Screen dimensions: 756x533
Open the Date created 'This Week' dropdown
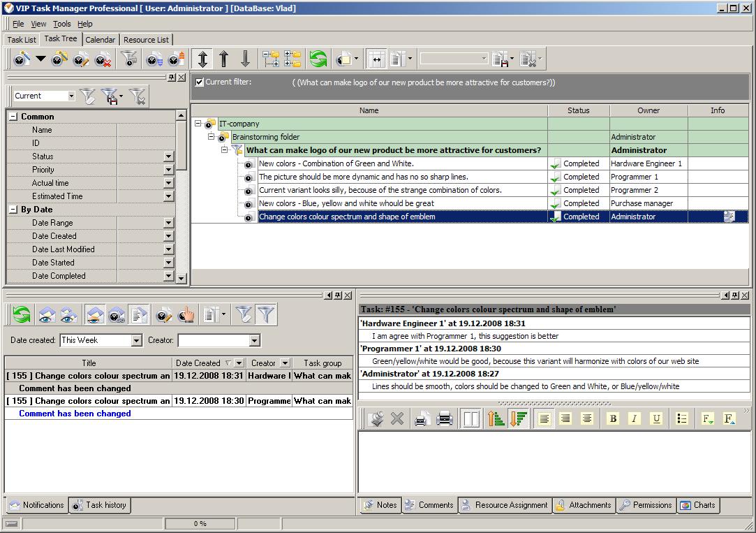[136, 340]
